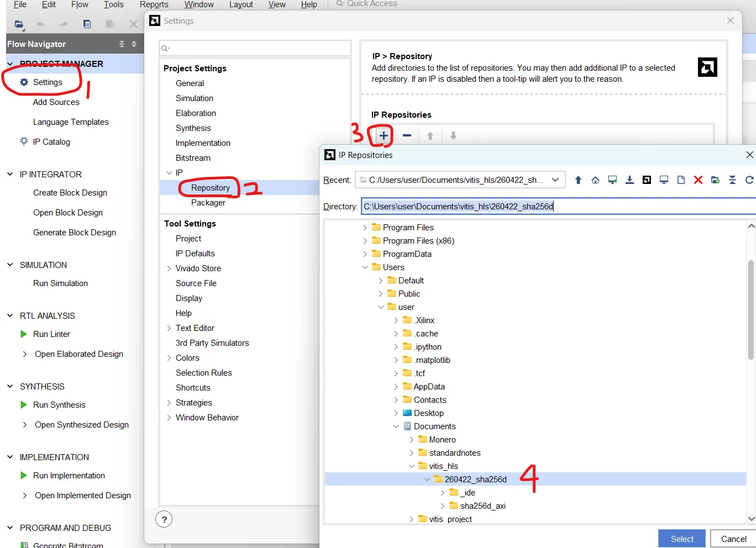Collapse the IP category in Project Settings
The image size is (756, 548).
coord(169,173)
